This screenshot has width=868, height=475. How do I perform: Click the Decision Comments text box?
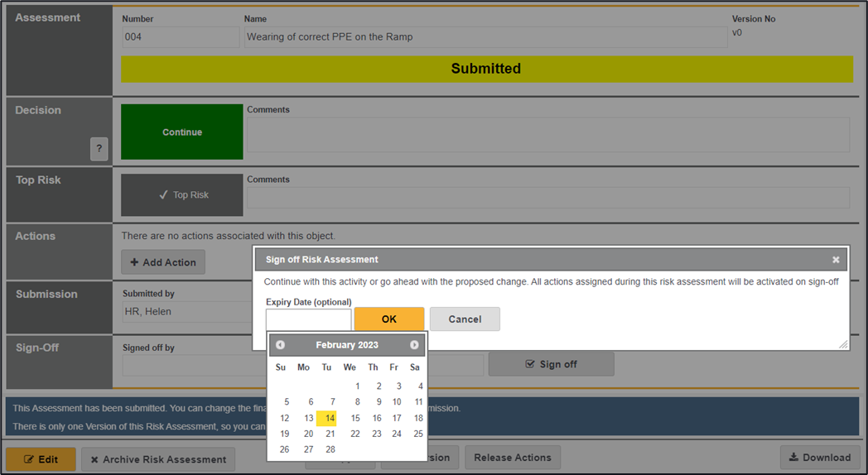pos(547,135)
